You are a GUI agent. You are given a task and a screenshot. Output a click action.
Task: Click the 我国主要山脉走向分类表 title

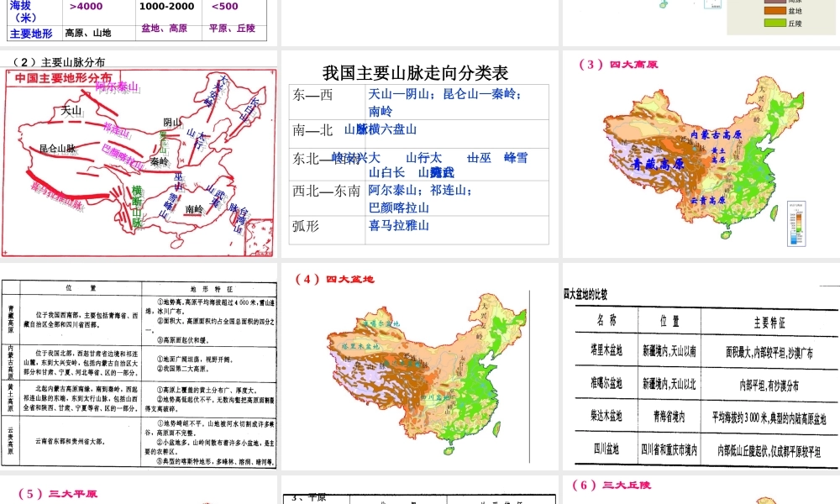coord(415,73)
